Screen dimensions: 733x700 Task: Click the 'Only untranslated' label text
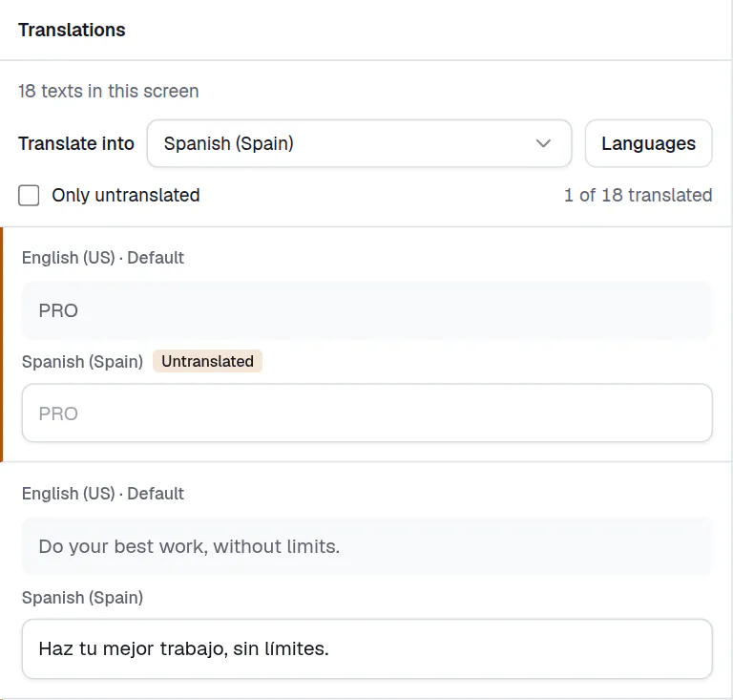coord(126,195)
